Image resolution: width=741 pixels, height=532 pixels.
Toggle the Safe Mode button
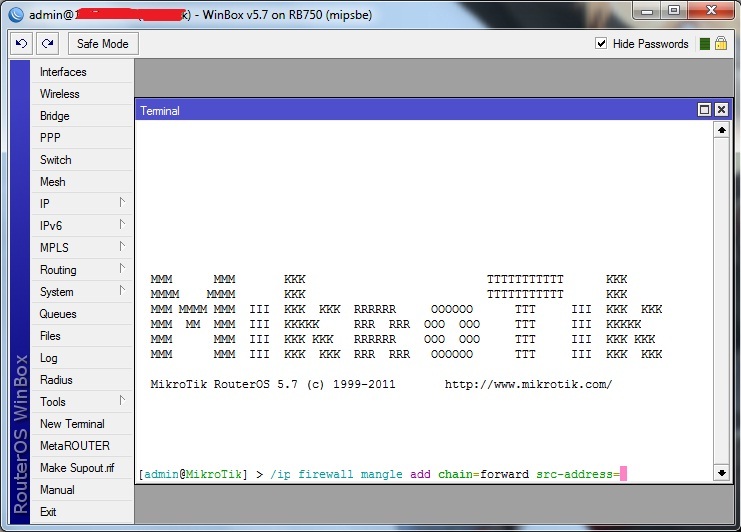click(103, 44)
